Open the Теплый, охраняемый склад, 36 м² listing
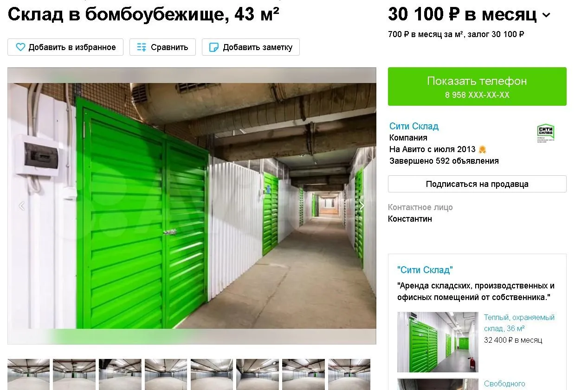 pos(519,323)
